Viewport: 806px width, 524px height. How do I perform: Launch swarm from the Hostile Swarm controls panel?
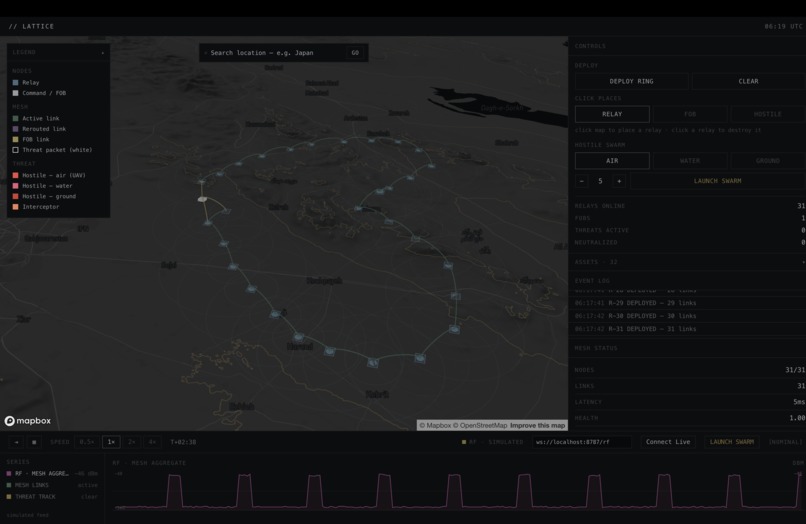pyautogui.click(x=718, y=181)
